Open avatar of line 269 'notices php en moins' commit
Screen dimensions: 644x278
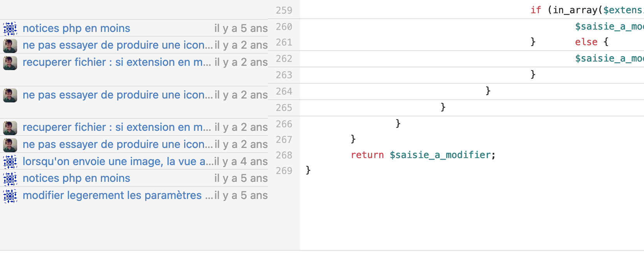coord(10,179)
